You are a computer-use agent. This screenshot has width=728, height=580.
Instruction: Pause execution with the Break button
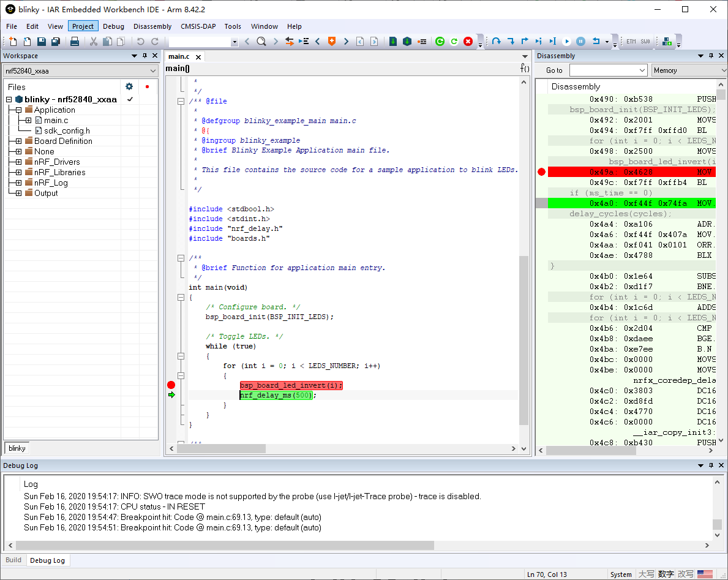click(x=581, y=41)
